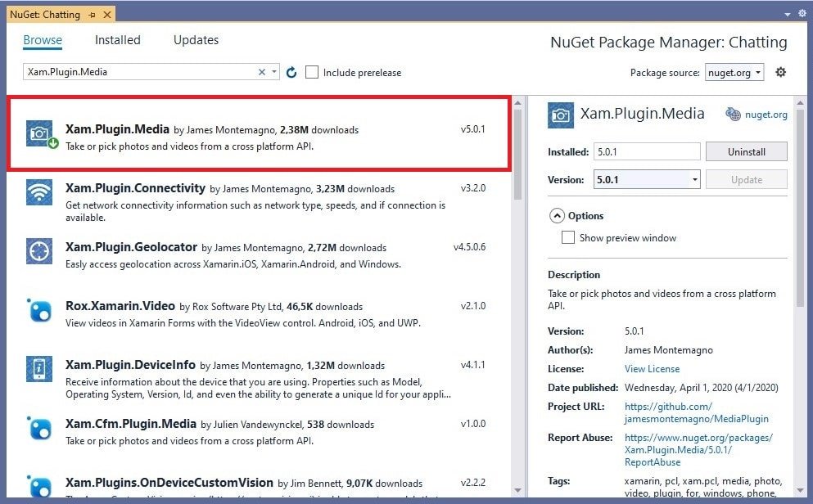Open the window options gear at top right
The image size is (813, 504).
(x=802, y=13)
